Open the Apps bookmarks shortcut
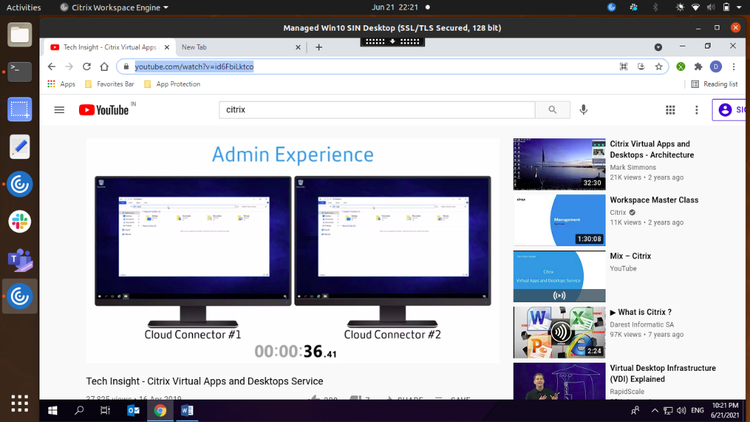This screenshot has height=422, width=750. tap(61, 84)
